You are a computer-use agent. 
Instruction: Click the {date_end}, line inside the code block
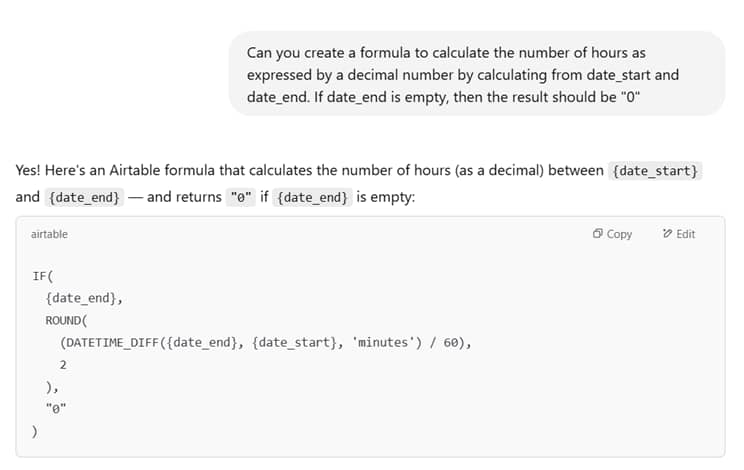[84, 298]
